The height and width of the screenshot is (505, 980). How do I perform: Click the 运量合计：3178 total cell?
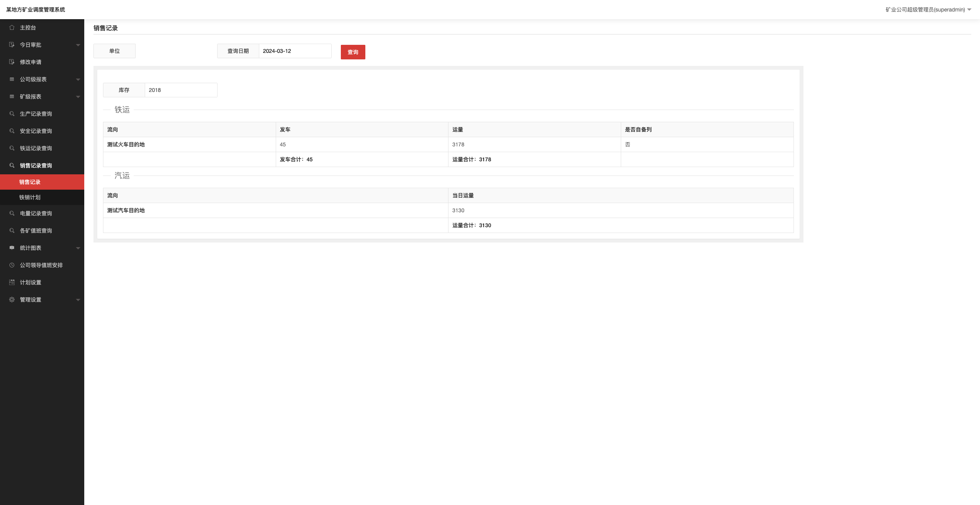click(534, 159)
